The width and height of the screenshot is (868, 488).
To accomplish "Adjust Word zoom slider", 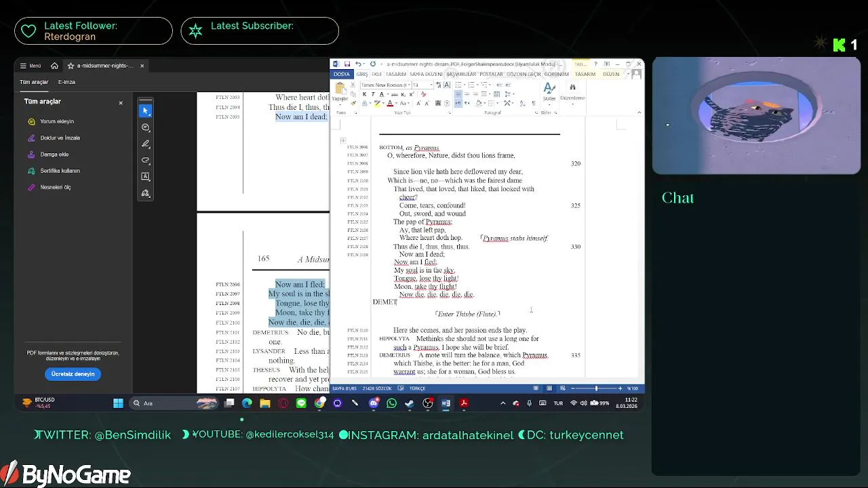I will point(596,388).
